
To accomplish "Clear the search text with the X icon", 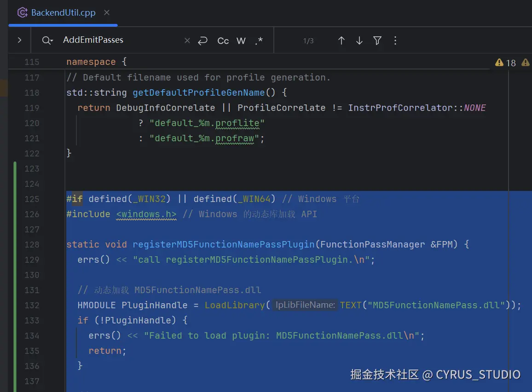I will tap(187, 40).
